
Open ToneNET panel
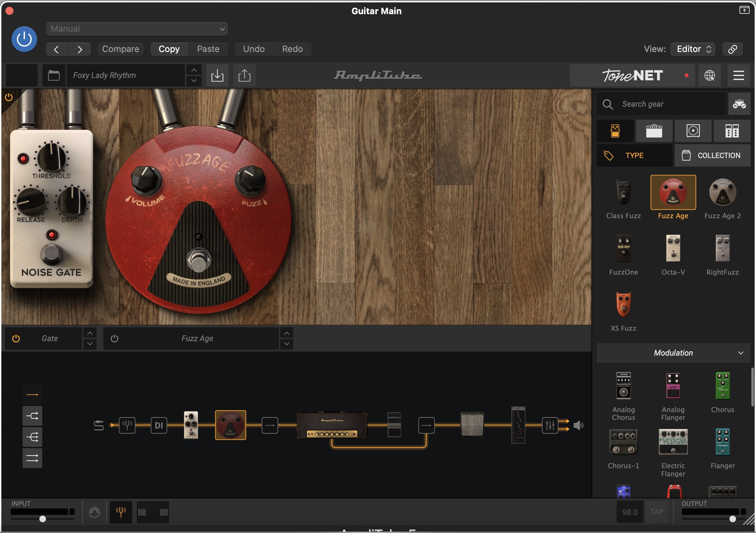pyautogui.click(x=632, y=75)
